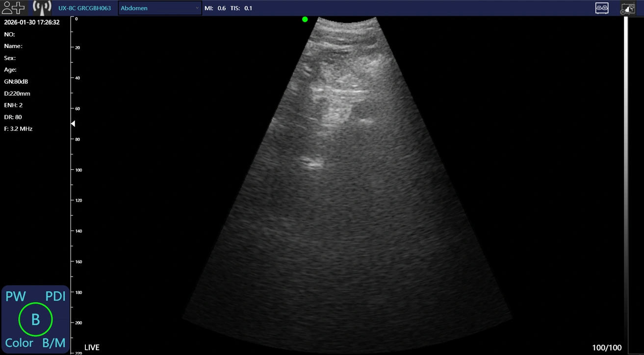Open the dual-image ultrasound display icon
Viewport: 644px width, 355px height.
coord(602,8)
